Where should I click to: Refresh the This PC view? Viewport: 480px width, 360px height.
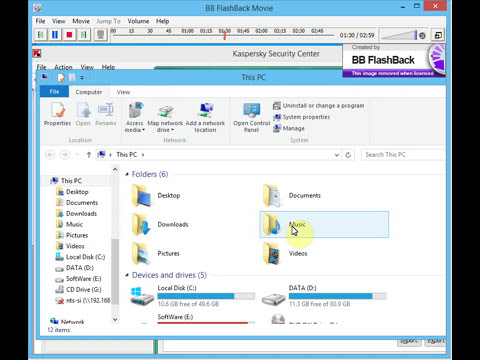[x=348, y=155]
